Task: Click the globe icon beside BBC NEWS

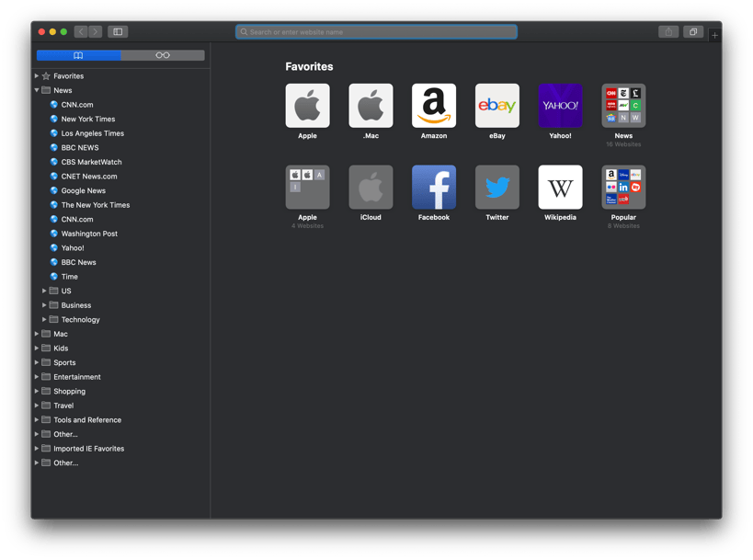Action: coord(53,147)
